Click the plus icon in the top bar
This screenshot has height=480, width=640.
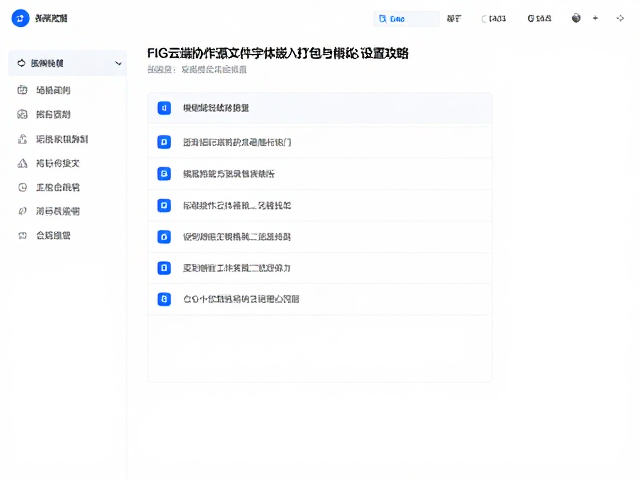pos(596,18)
